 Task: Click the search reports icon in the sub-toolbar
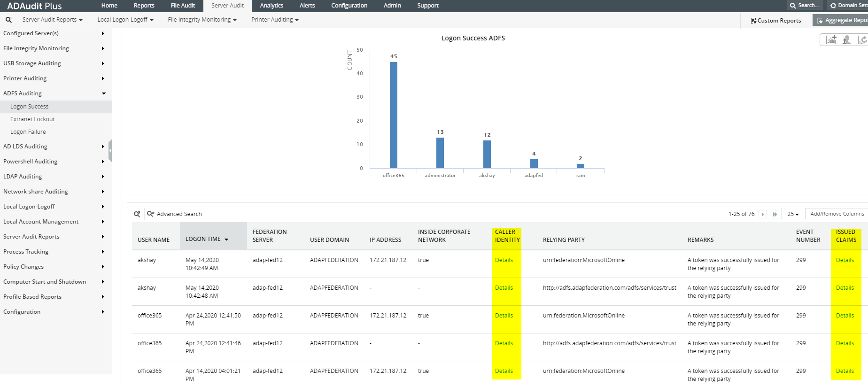coord(8,20)
